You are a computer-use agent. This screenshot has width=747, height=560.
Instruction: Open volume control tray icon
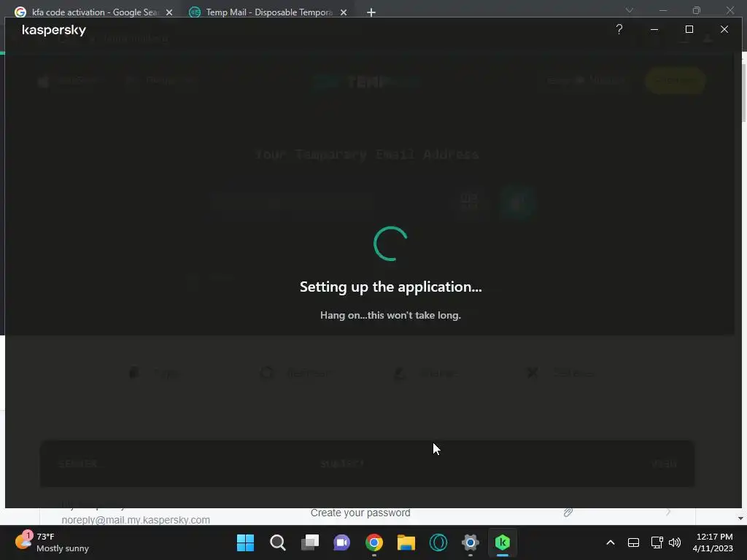tap(675, 542)
